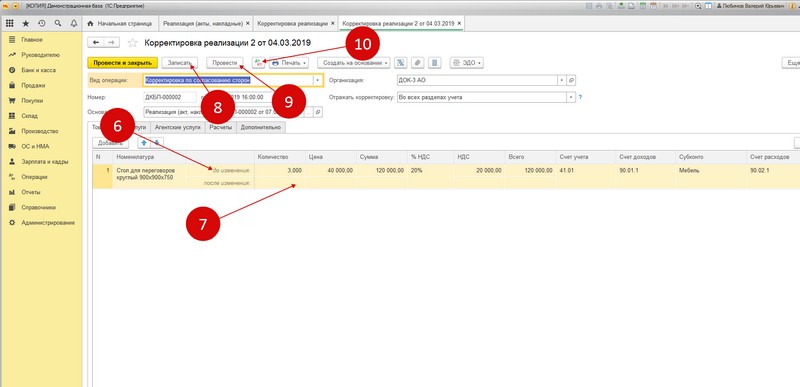This screenshot has height=387, width=800.
Task: Open the Отчеты section
Action: pos(31,193)
